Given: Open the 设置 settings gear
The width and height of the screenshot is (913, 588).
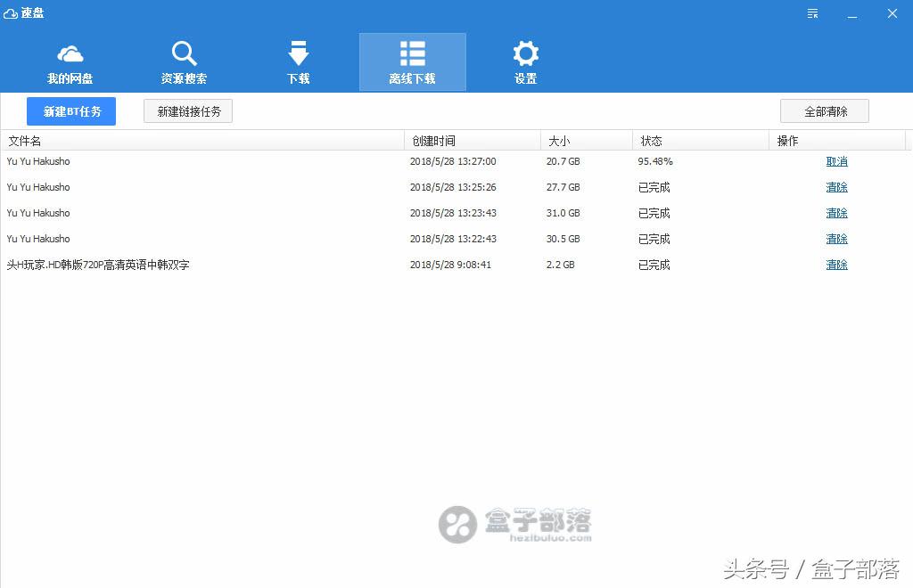Looking at the screenshot, I should (525, 61).
